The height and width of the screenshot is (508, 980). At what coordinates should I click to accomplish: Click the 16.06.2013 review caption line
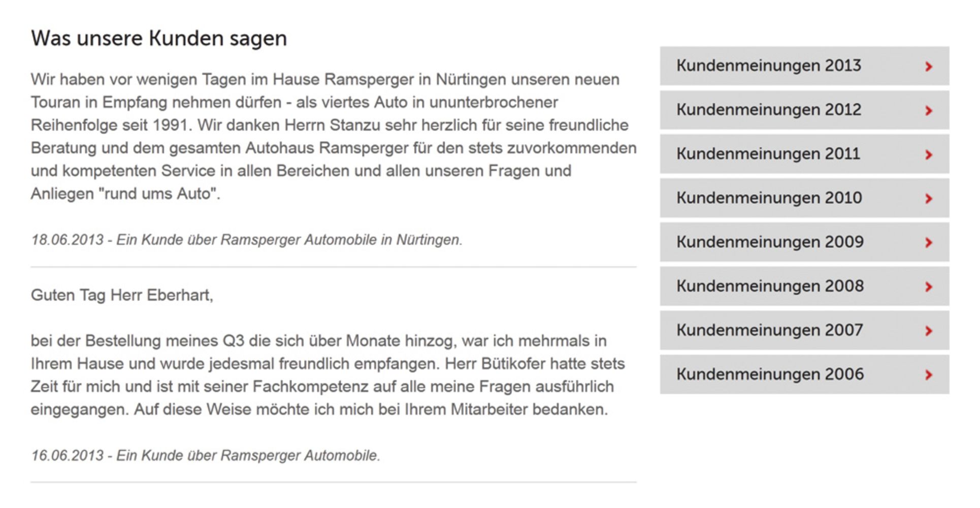(206, 456)
